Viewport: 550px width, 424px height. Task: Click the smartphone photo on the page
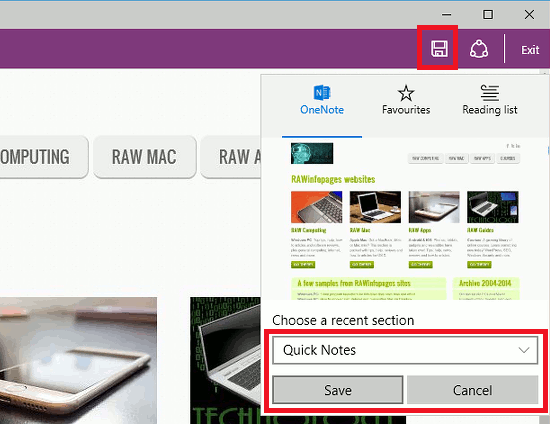[78, 361]
